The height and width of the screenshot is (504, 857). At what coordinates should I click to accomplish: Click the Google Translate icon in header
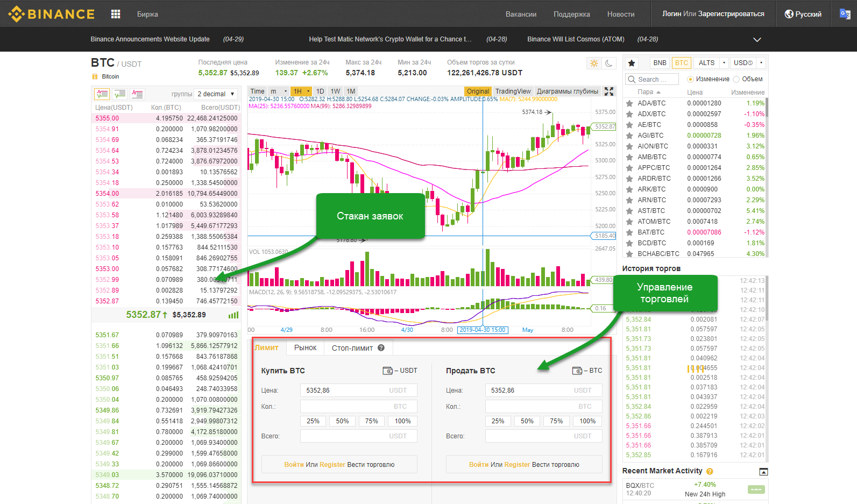pos(845,14)
